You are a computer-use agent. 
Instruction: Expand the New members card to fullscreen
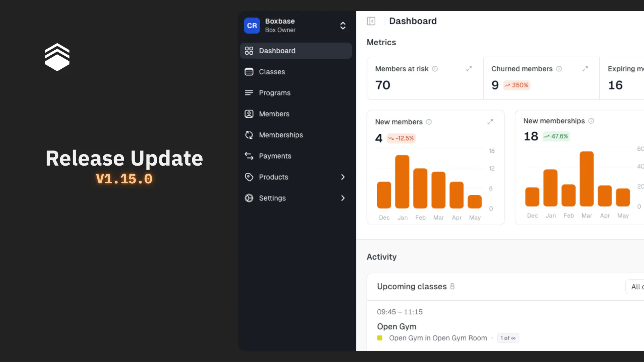[490, 122]
